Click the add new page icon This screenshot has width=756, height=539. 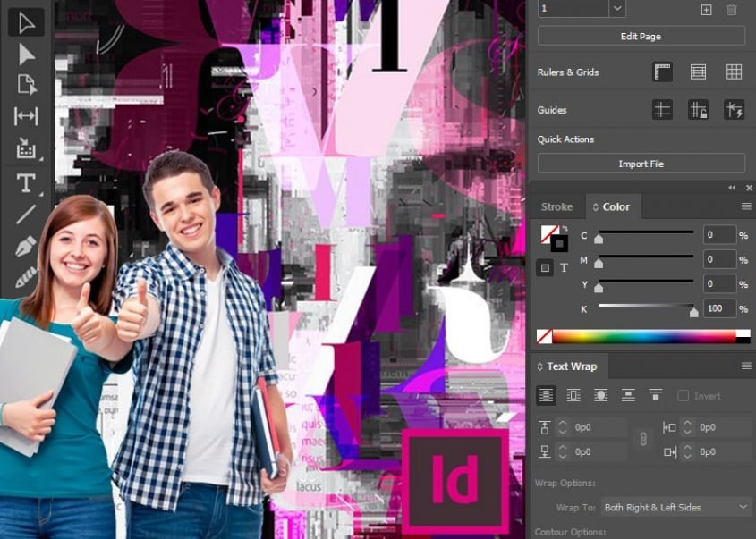[x=706, y=10]
